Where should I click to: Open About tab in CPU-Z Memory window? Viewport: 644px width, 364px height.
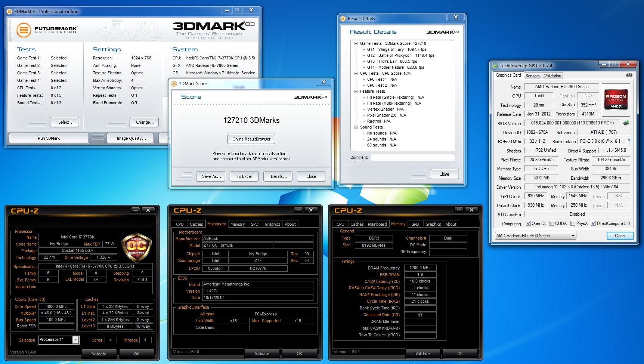tap(451, 224)
